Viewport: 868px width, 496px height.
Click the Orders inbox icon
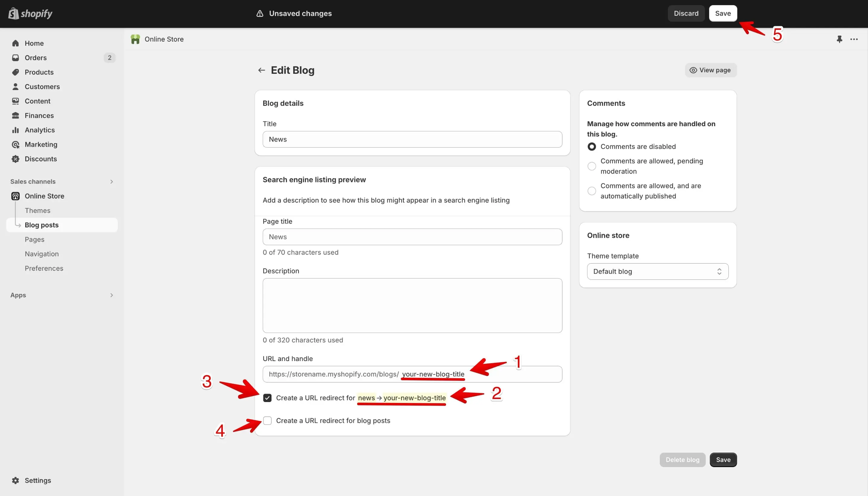tap(15, 58)
